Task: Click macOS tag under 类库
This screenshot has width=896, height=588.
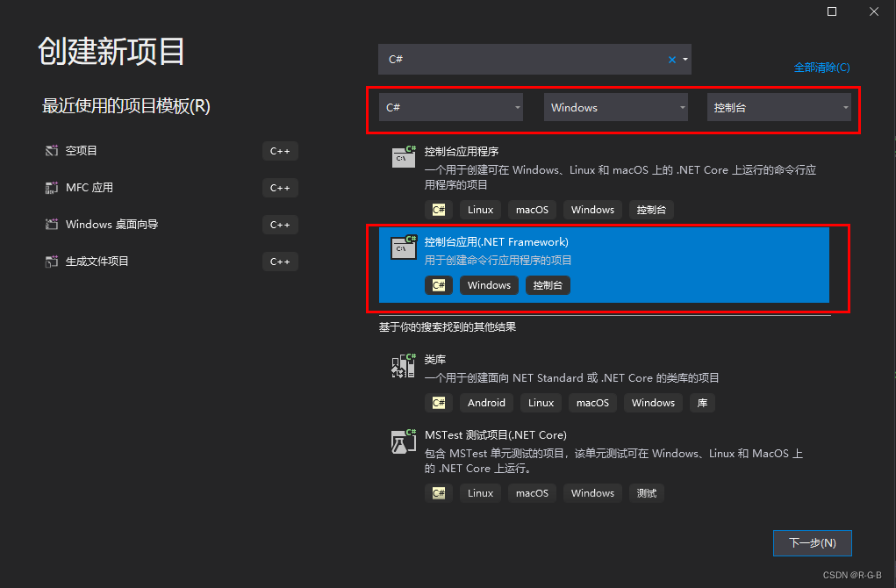Action: pos(592,403)
